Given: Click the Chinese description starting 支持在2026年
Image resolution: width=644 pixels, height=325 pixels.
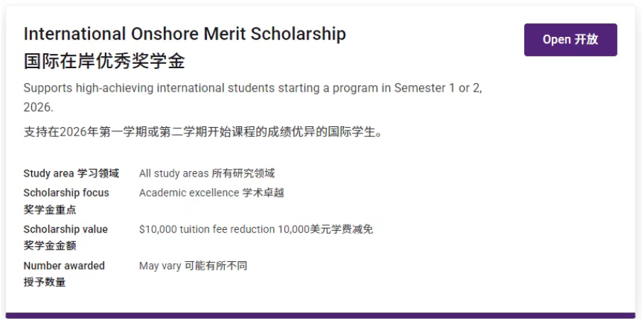Looking at the screenshot, I should point(203,132).
